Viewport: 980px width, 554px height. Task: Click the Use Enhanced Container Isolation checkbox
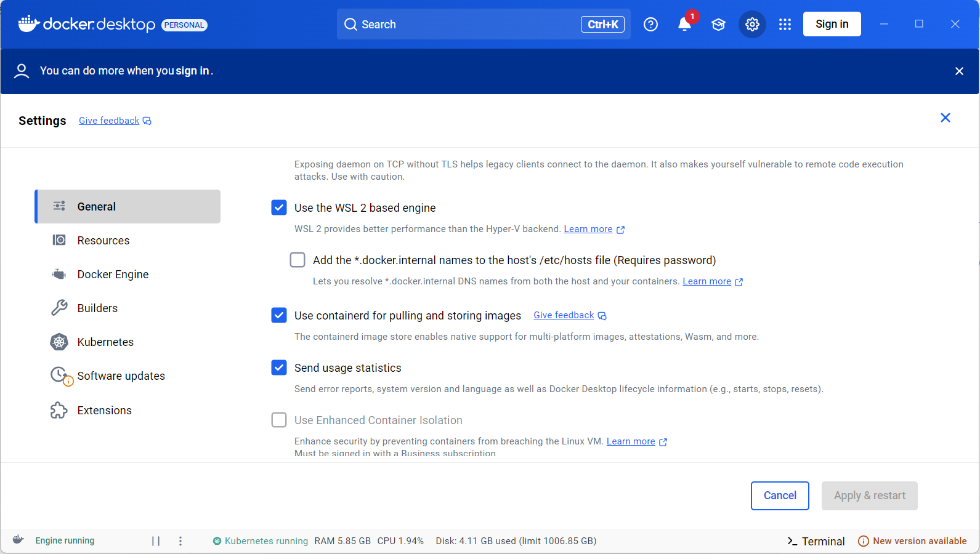click(279, 420)
